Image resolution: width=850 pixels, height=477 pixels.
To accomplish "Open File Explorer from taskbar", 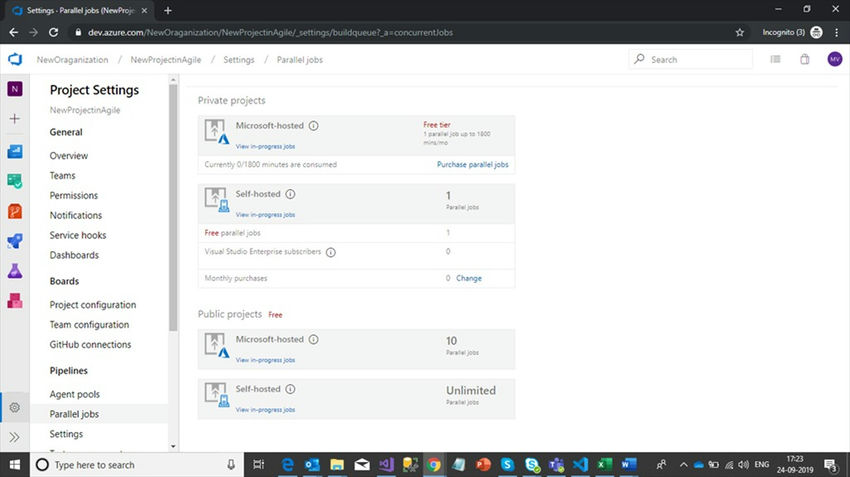I will point(337,465).
